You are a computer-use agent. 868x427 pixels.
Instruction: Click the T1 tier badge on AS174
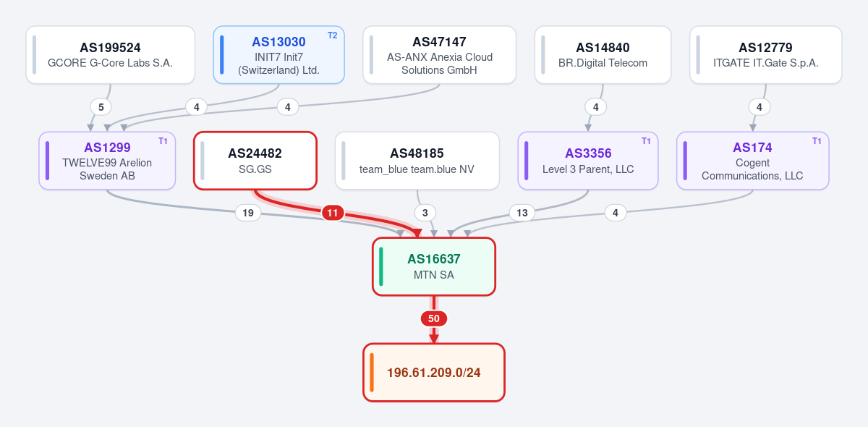(x=817, y=141)
